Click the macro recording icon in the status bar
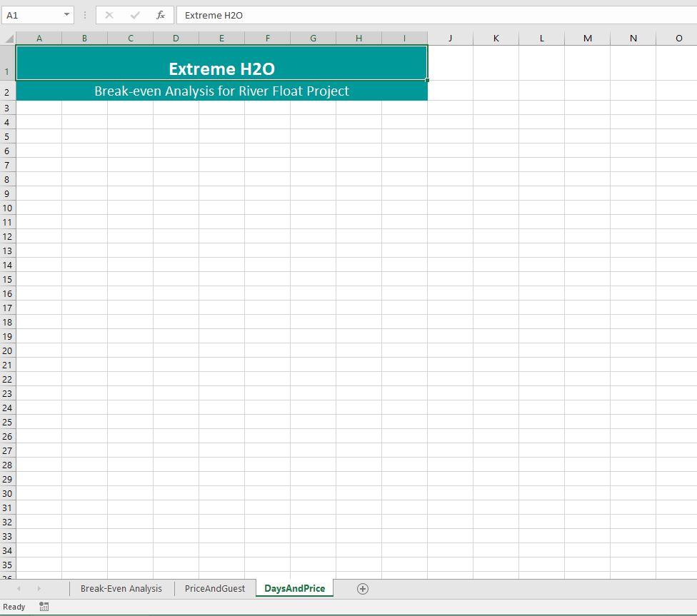 pyautogui.click(x=43, y=606)
